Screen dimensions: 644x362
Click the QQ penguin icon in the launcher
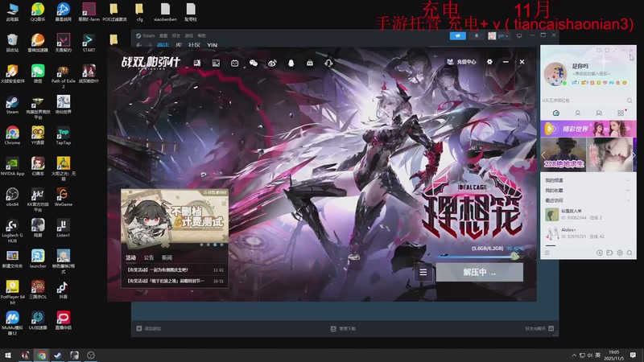(291, 63)
